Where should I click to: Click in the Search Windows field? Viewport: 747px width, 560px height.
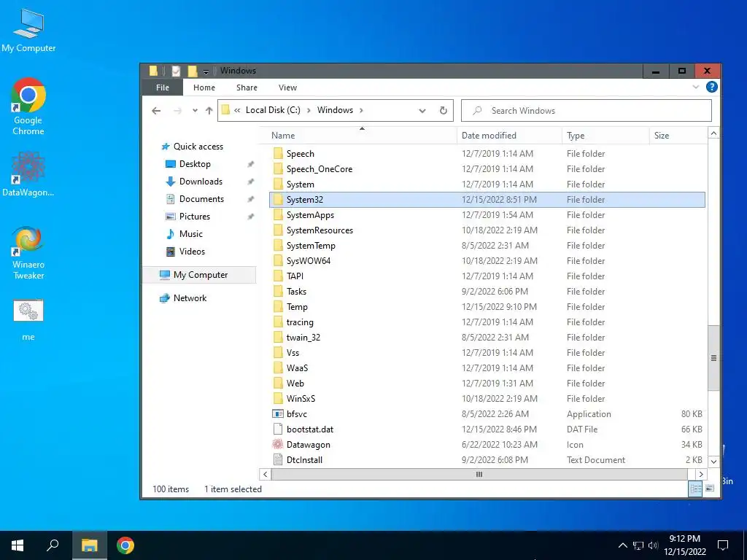coord(587,111)
